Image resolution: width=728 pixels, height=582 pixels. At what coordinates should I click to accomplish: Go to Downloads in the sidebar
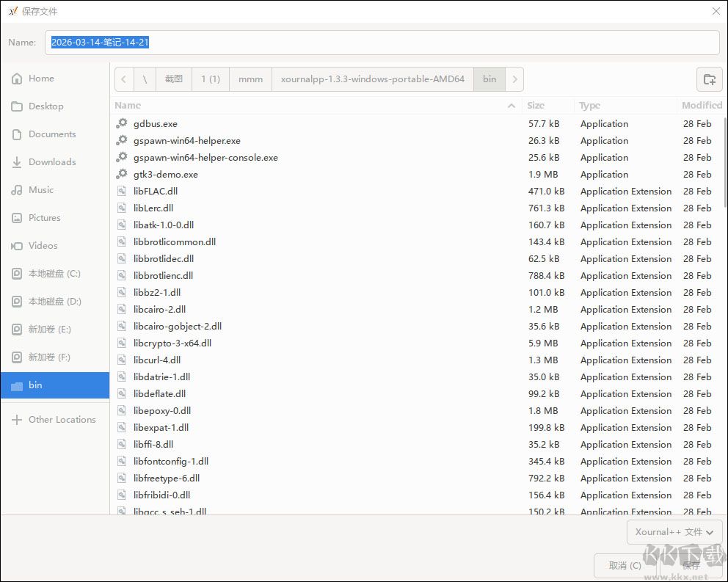pos(55,162)
